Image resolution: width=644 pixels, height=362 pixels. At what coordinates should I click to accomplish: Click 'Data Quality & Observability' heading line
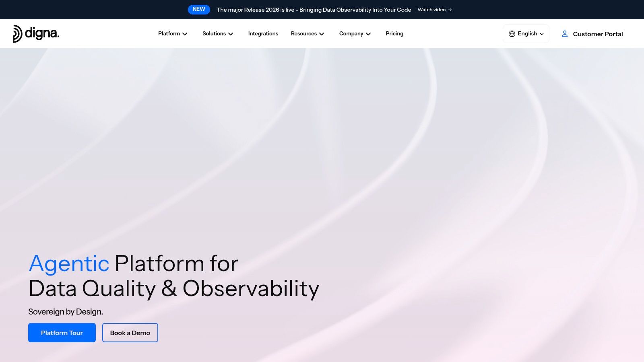pos(174,289)
